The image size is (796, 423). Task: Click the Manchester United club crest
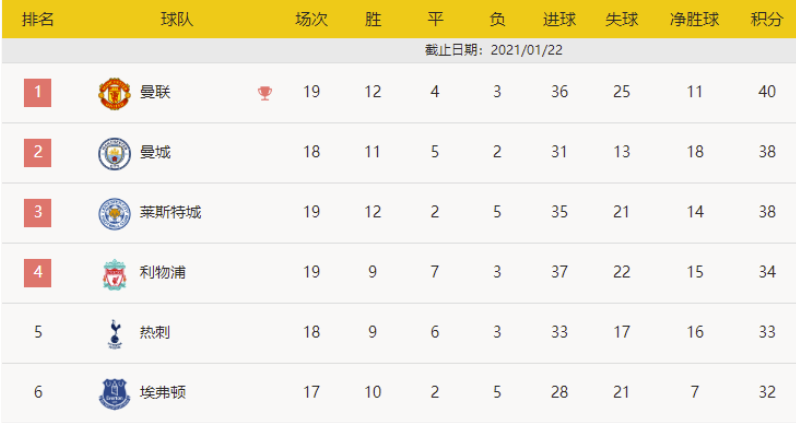pos(114,93)
